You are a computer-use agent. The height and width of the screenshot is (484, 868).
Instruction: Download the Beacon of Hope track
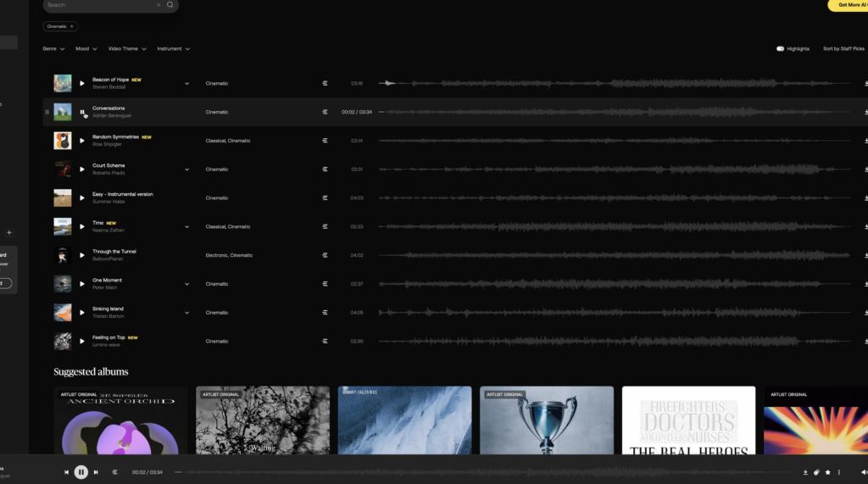pos(865,84)
